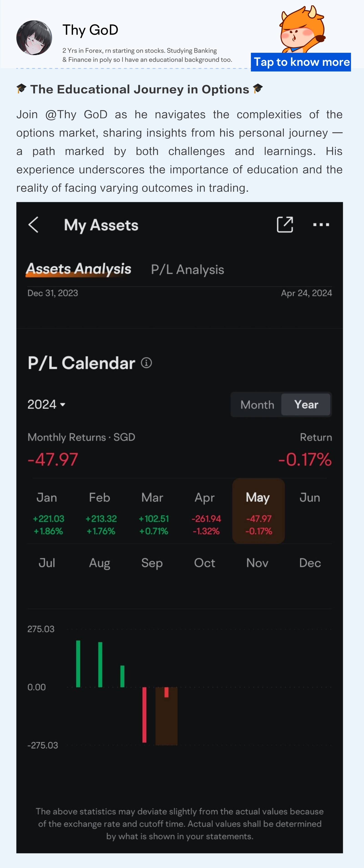Click the right graduation cap emoji
The width and height of the screenshot is (364, 868).
coord(258,89)
